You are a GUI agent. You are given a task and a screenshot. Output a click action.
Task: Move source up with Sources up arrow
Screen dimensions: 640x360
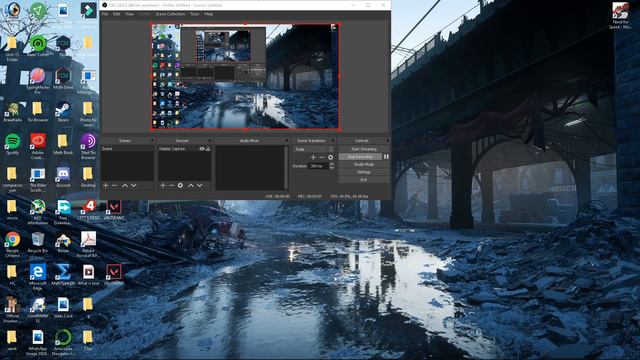[x=191, y=185]
